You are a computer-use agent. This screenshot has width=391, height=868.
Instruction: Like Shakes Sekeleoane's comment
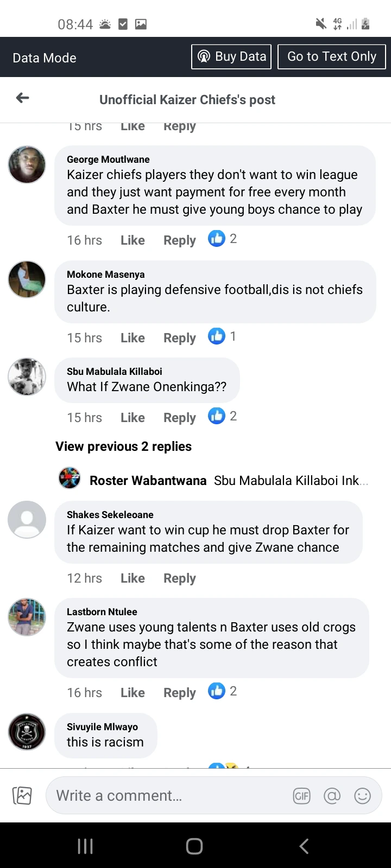click(x=133, y=578)
